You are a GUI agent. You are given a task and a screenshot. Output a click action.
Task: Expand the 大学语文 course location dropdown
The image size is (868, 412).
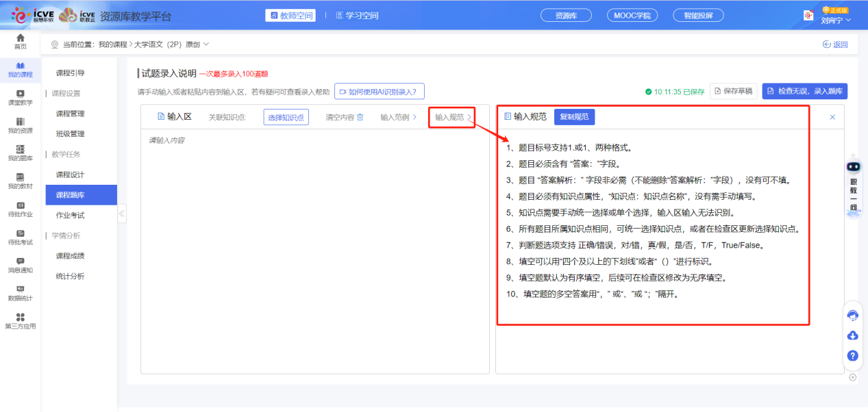coord(206,44)
